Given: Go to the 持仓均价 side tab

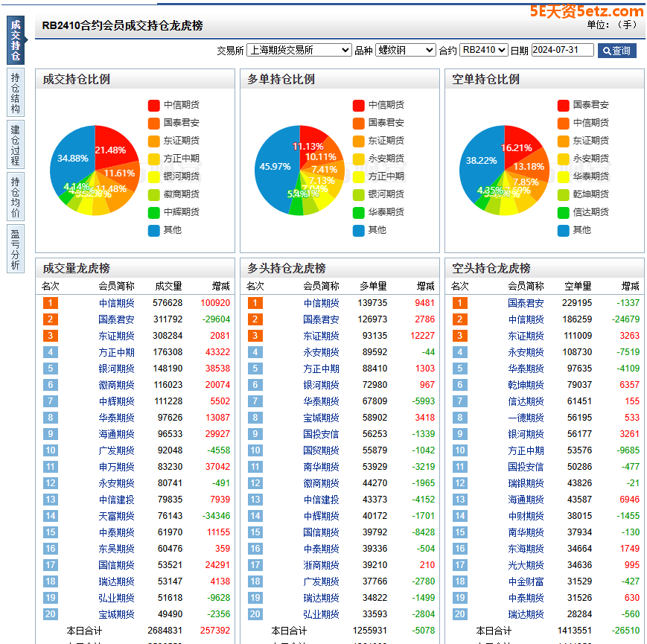Looking at the screenshot, I should click(16, 197).
